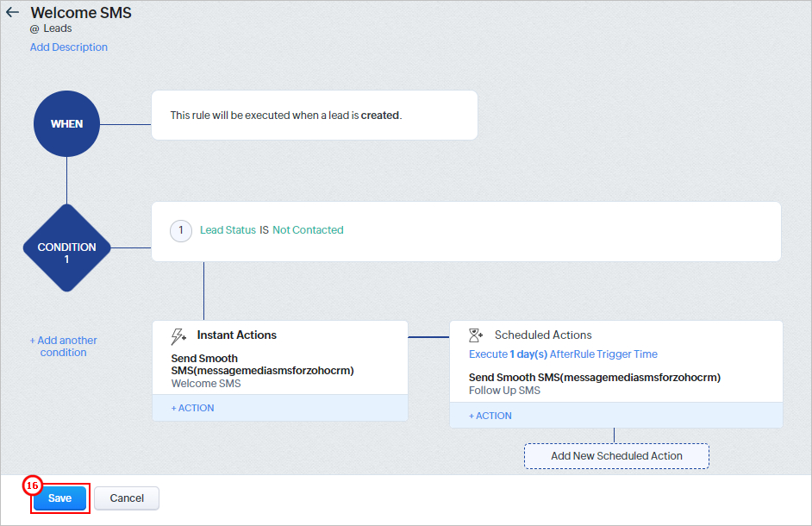This screenshot has width=812, height=526.
Task: Click the Instant Actions lightning bolt icon
Action: point(178,336)
